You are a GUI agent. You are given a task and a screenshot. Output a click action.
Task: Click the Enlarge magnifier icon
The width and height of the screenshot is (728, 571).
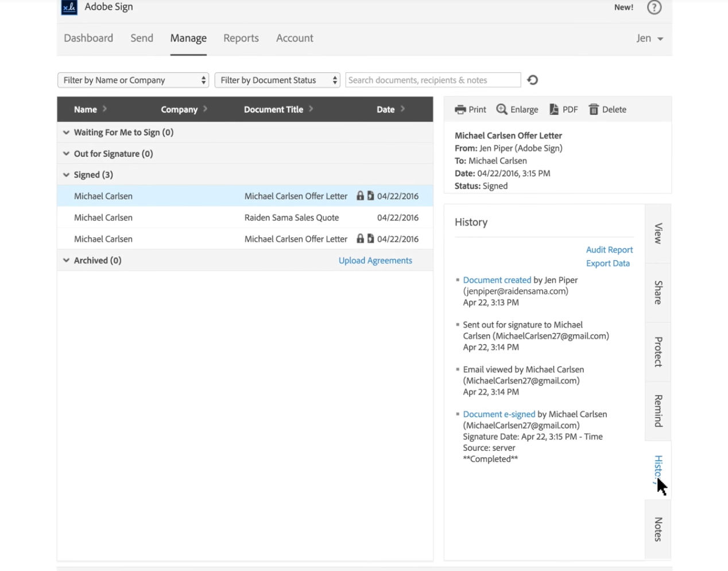(x=502, y=110)
